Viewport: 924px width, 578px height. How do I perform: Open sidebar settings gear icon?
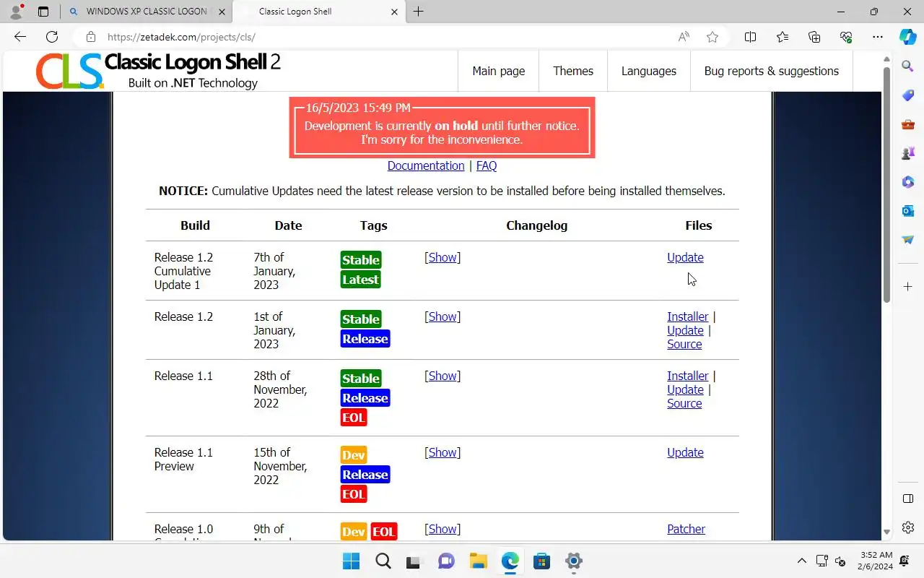click(908, 527)
